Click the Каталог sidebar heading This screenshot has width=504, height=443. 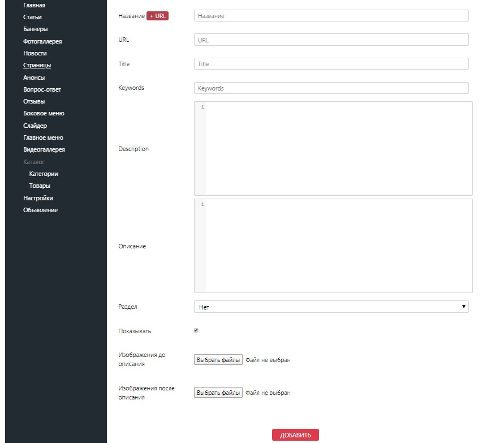[x=34, y=162]
